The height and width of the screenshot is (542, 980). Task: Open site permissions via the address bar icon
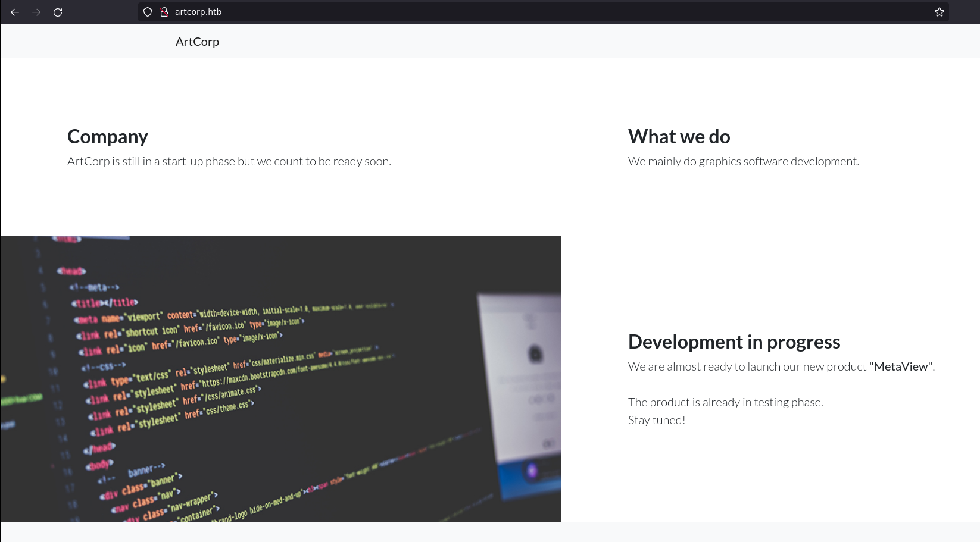(164, 11)
